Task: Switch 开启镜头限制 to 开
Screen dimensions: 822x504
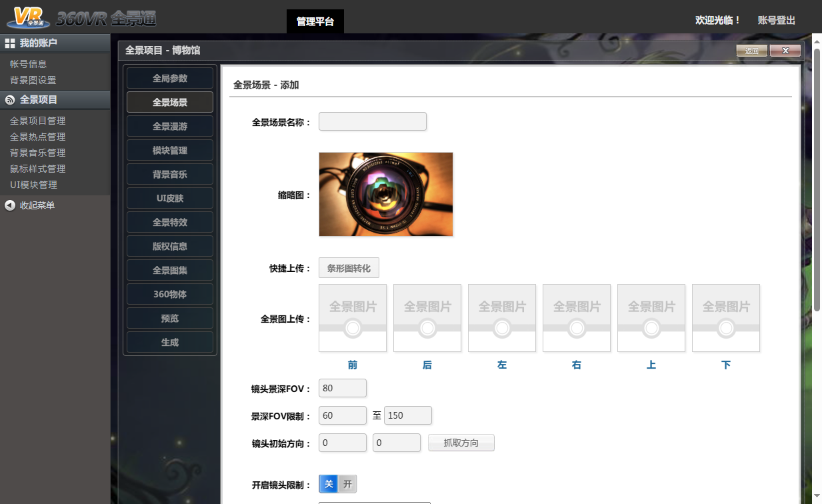Action: [x=347, y=485]
